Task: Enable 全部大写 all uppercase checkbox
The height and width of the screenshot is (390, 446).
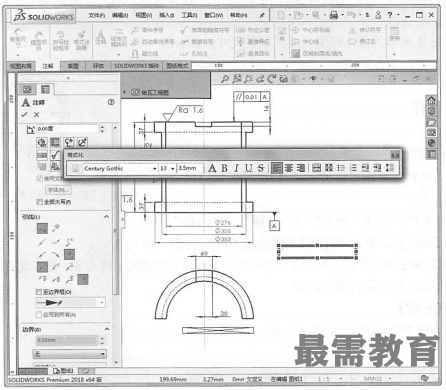Action: point(39,202)
